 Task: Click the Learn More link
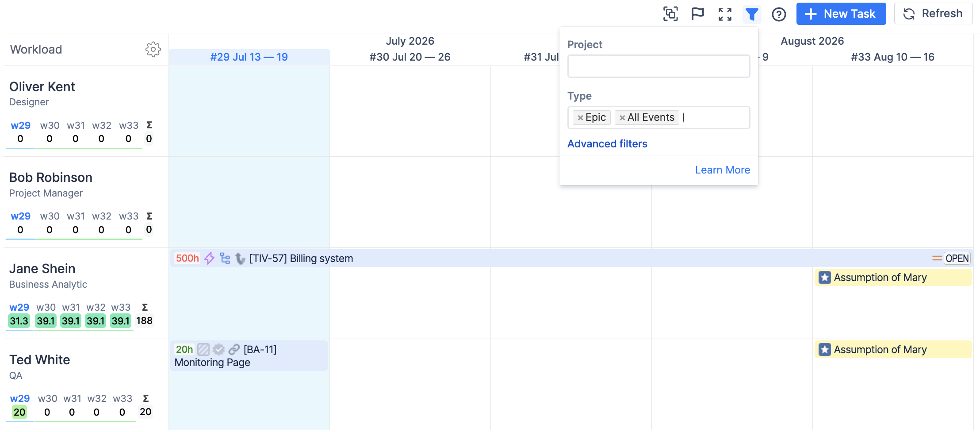pyautogui.click(x=723, y=170)
